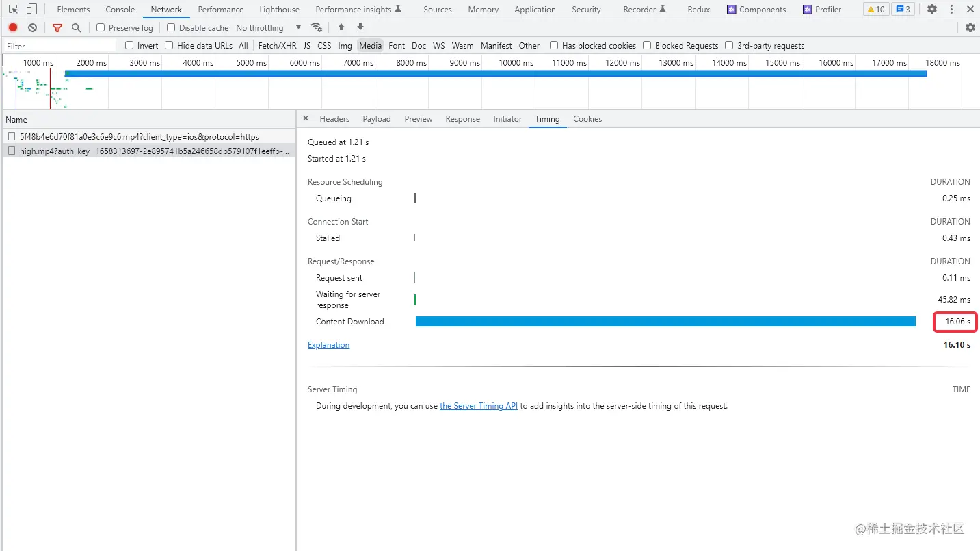
Task: Open the Security panel
Action: [x=586, y=10]
